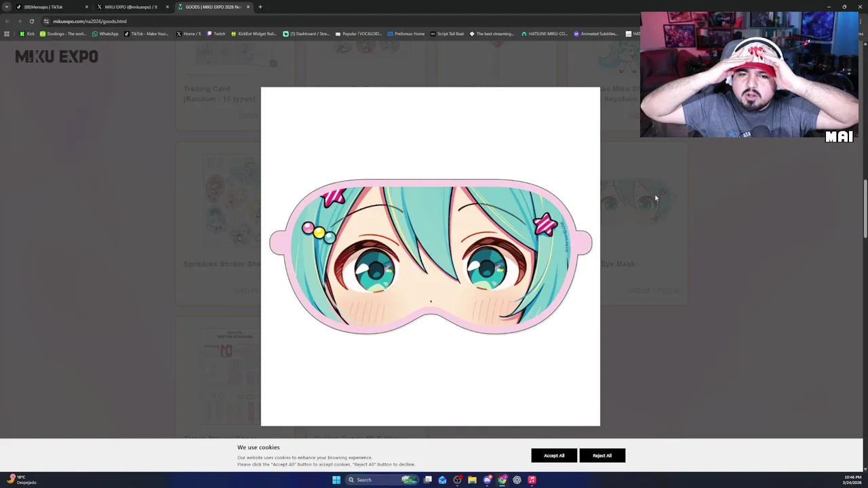Open the TikTok - Make Your... bookmark
Screen dimensions: 868x488
point(146,34)
